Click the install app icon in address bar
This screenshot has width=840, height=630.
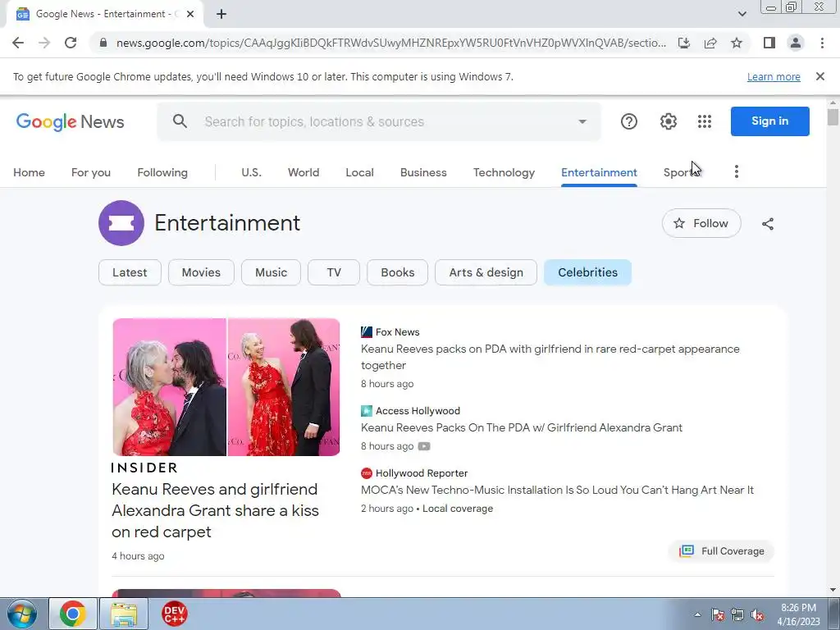tap(684, 43)
